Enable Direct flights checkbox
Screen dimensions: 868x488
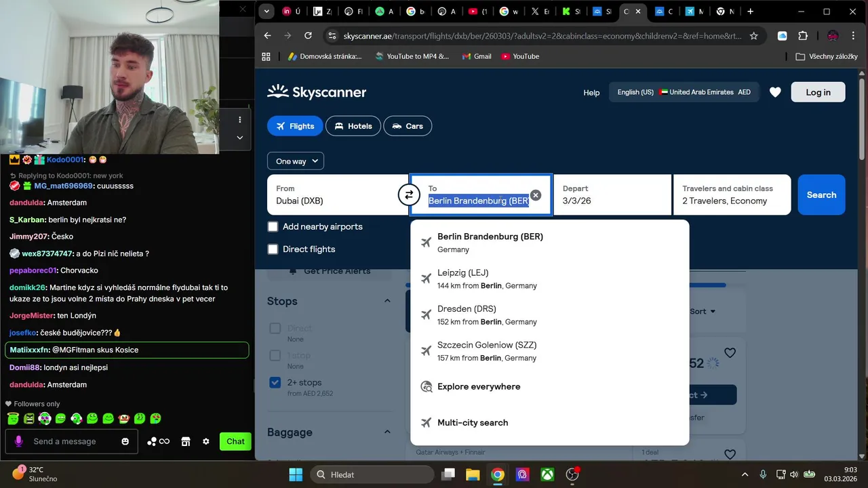pos(273,249)
